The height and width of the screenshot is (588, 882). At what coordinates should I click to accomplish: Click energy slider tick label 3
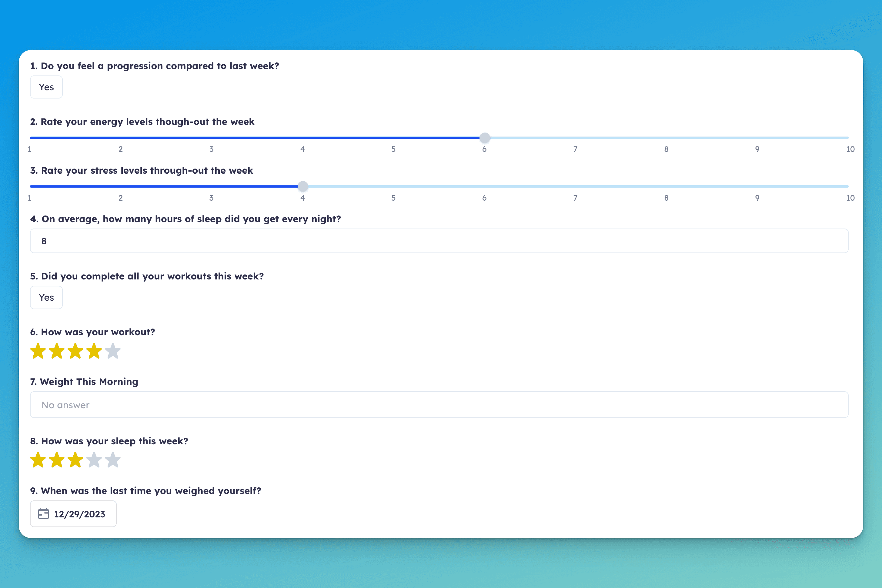click(x=212, y=149)
